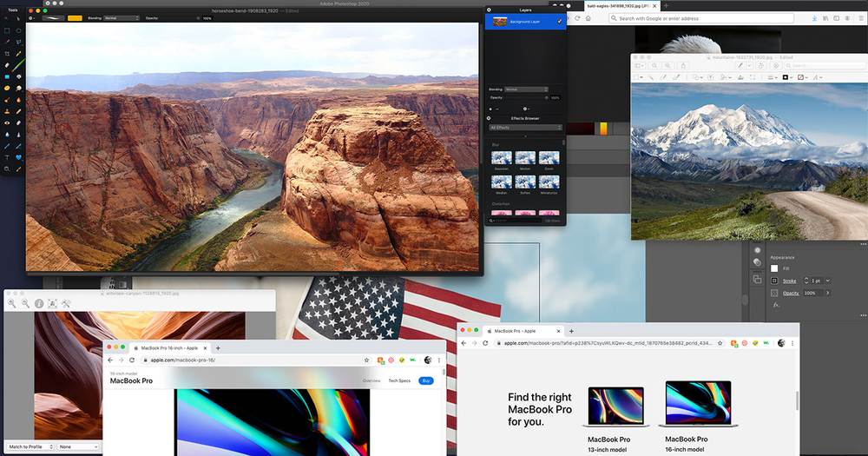Click Firefox reload icon
This screenshot has height=456, width=868.
pyautogui.click(x=577, y=18)
